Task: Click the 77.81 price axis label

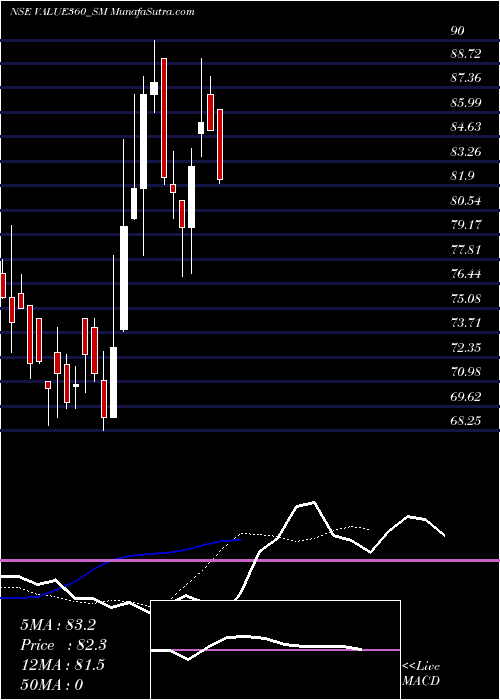Action: tap(467, 249)
